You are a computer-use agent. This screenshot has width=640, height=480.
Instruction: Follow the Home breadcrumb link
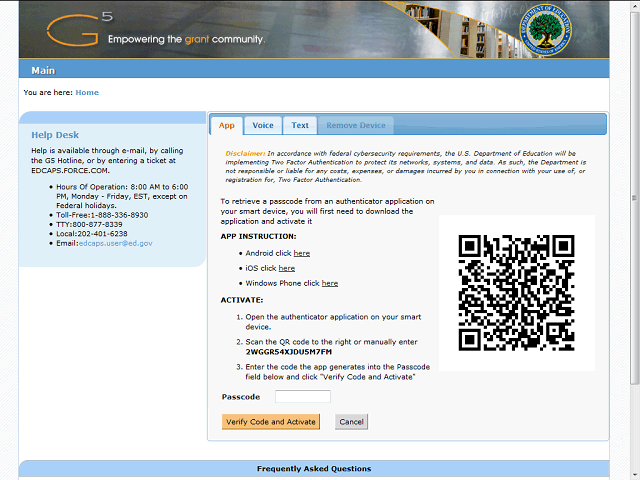coord(87,93)
